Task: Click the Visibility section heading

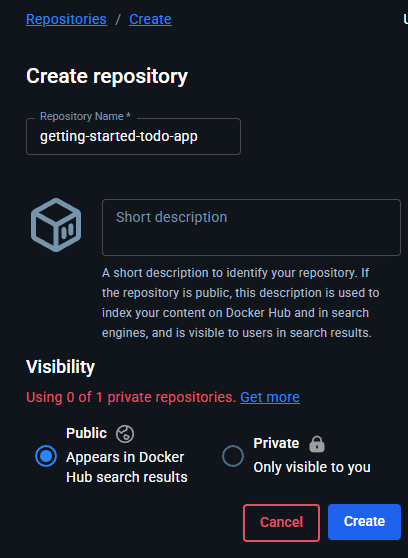Action: coord(61,367)
